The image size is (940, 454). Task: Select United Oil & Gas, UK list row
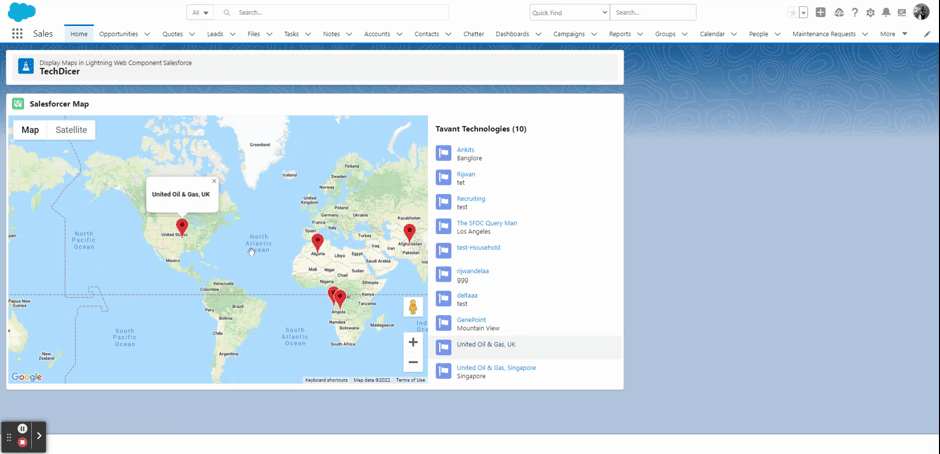tap(526, 347)
